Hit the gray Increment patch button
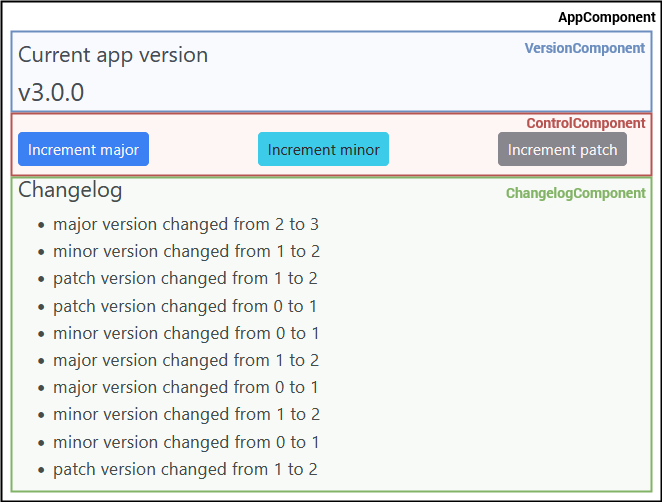662x502 pixels. click(x=562, y=149)
